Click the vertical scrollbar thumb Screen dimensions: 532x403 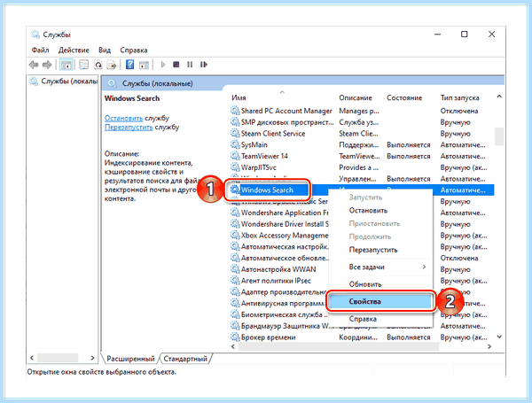[x=499, y=136]
